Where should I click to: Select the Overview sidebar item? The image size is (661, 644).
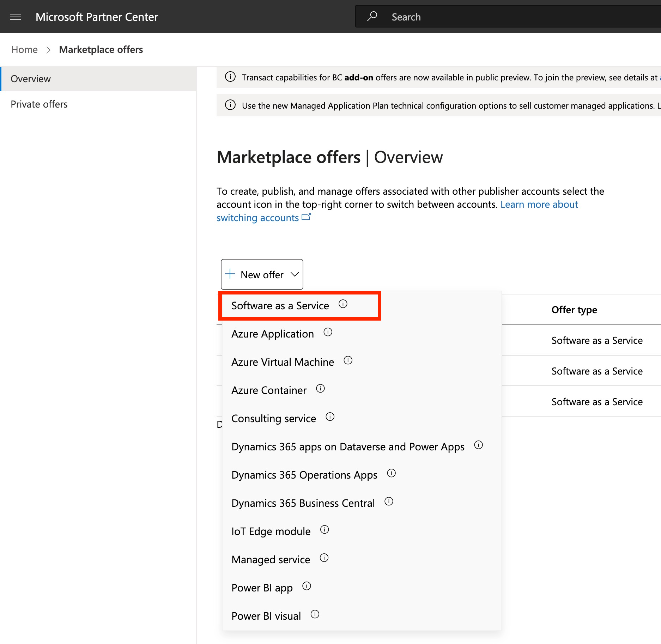[31, 79]
